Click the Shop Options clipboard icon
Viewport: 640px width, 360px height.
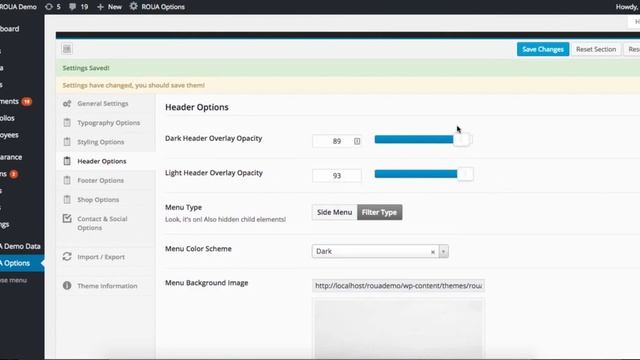(67, 199)
